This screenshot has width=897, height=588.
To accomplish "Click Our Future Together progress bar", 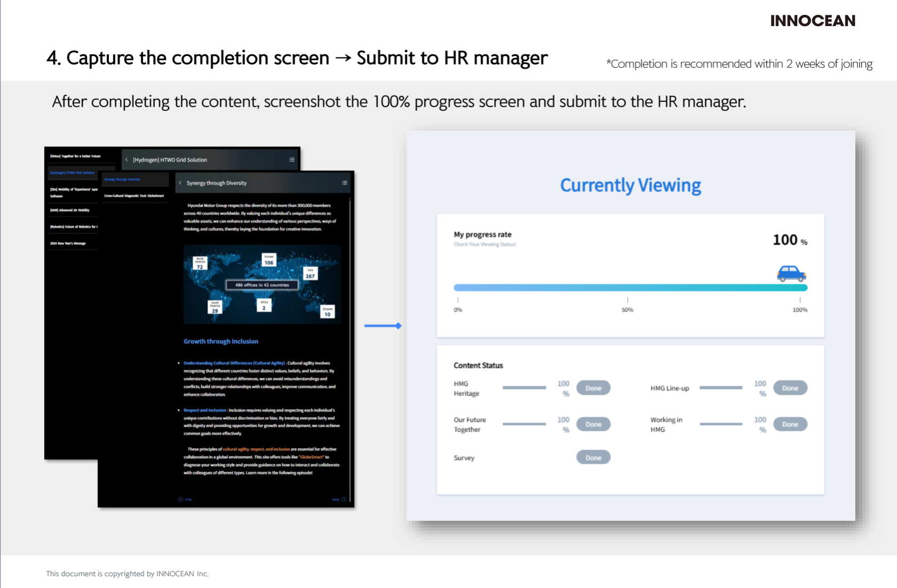I will click(x=524, y=424).
